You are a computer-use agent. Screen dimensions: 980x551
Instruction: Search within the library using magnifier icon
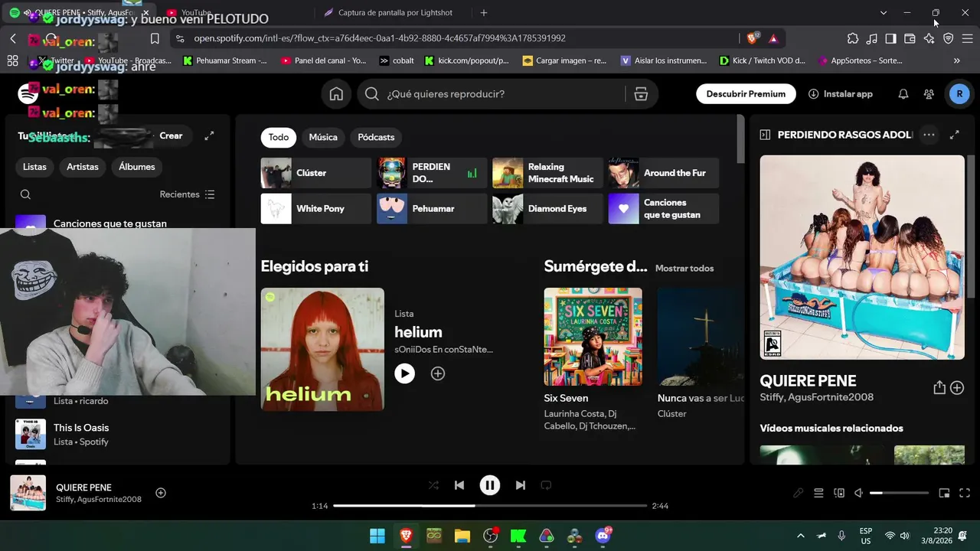[25, 194]
